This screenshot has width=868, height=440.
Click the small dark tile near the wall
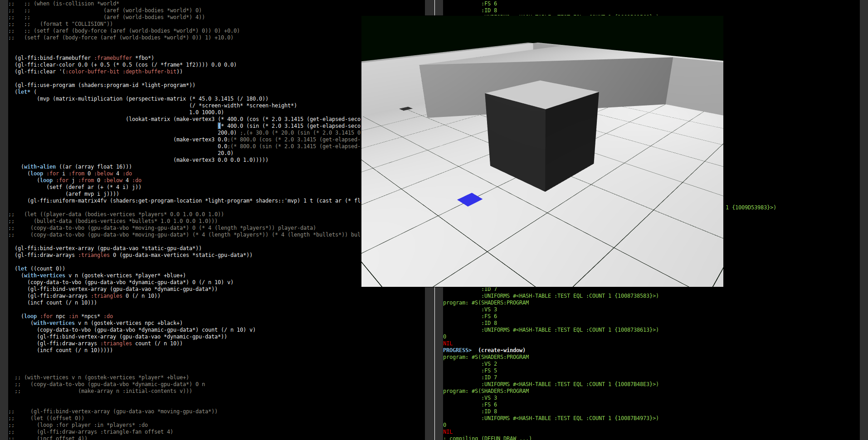(405, 109)
